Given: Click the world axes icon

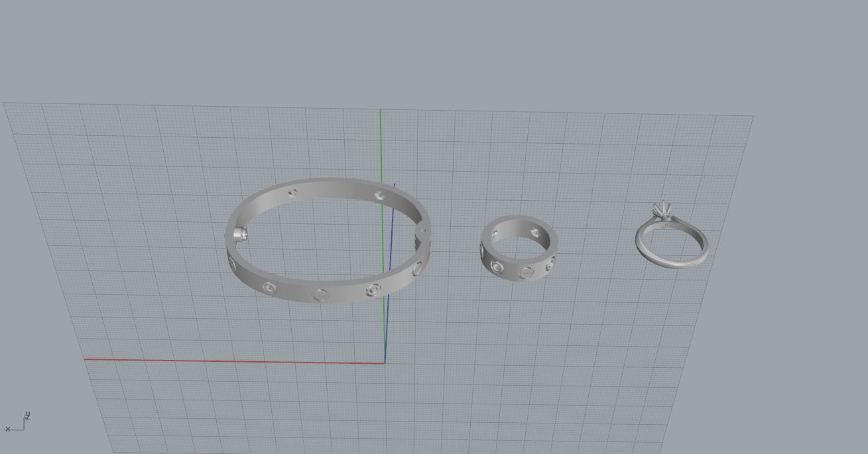Looking at the screenshot, I should point(18,422).
